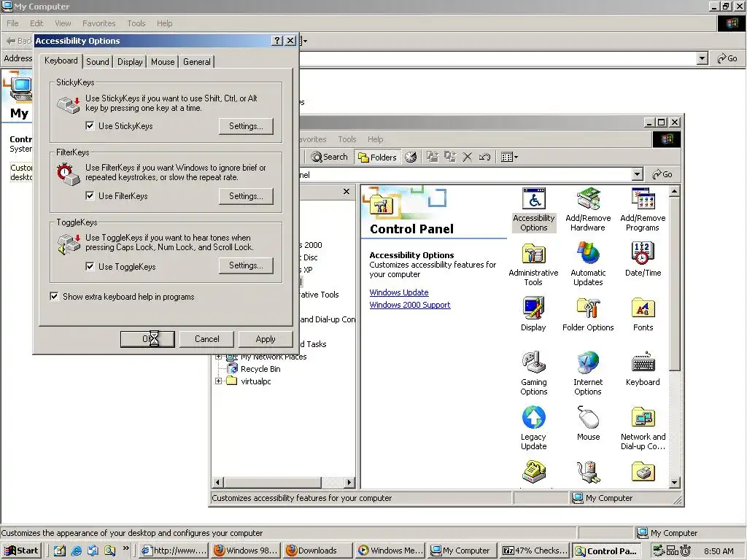Toggle the Folders toolbar button

pyautogui.click(x=377, y=157)
